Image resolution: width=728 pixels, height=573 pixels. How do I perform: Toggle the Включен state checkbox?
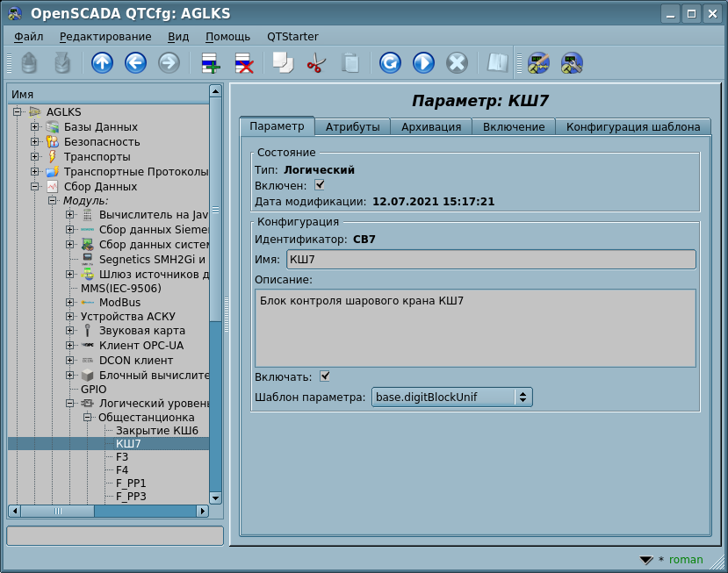coord(321,185)
